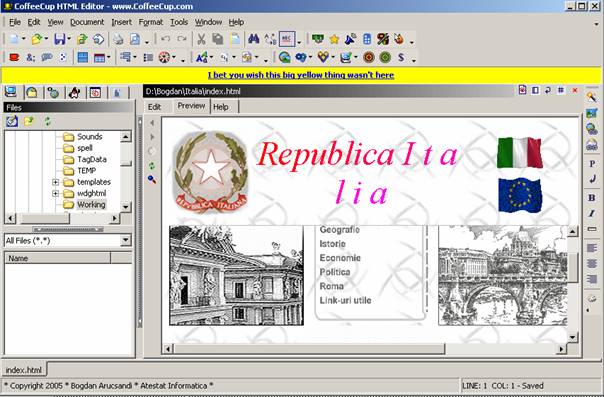Click the magnifier icon beside the preview
Viewport: 604px width, 397px height.
(x=152, y=179)
